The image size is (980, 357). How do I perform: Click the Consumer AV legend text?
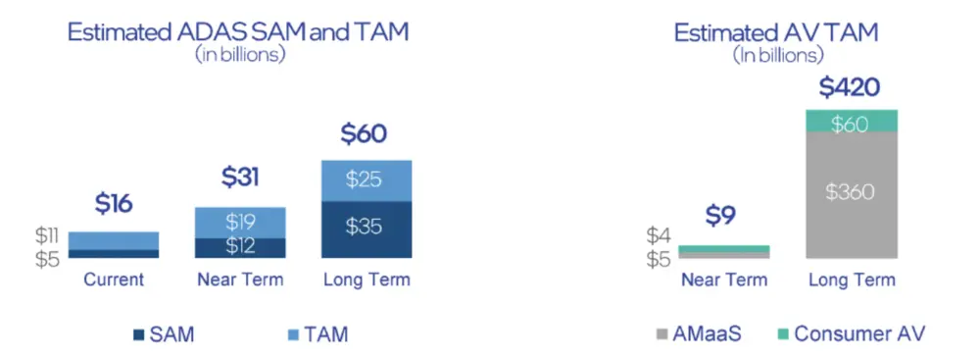pos(859,334)
